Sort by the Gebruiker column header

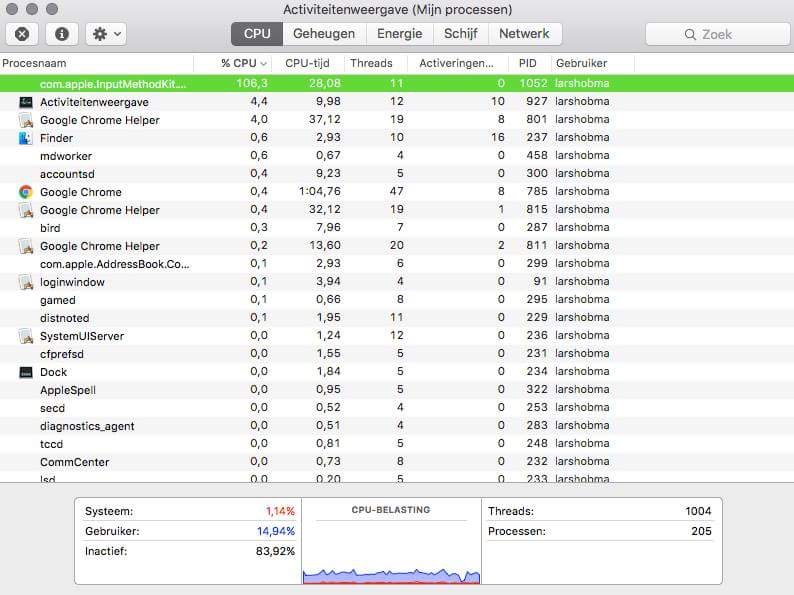[x=591, y=63]
